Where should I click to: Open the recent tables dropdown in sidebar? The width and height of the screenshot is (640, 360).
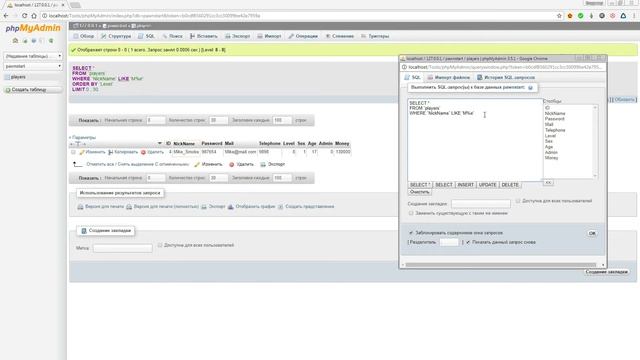click(x=33, y=56)
